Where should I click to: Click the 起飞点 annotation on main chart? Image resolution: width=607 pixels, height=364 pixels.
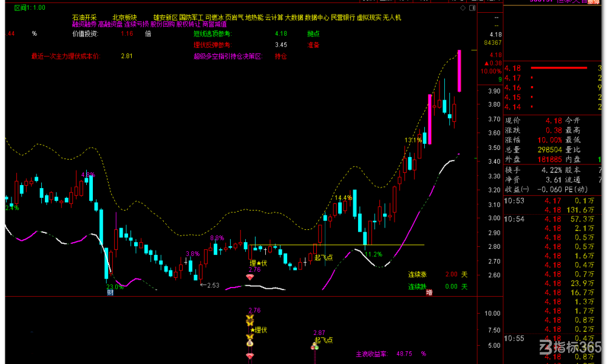point(324,257)
